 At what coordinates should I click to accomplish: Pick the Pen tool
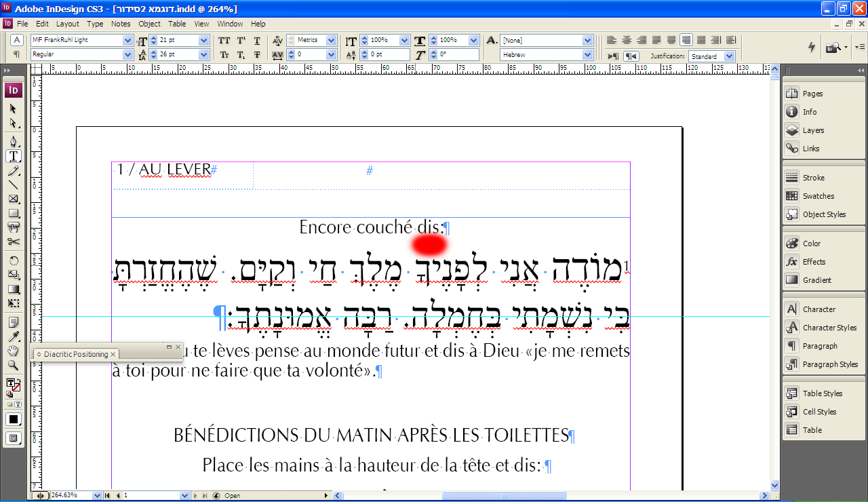tap(13, 141)
